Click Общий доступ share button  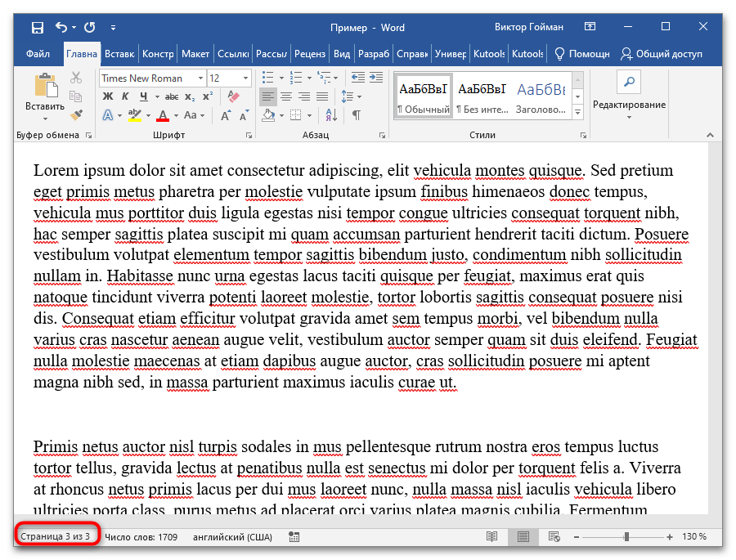[662, 54]
